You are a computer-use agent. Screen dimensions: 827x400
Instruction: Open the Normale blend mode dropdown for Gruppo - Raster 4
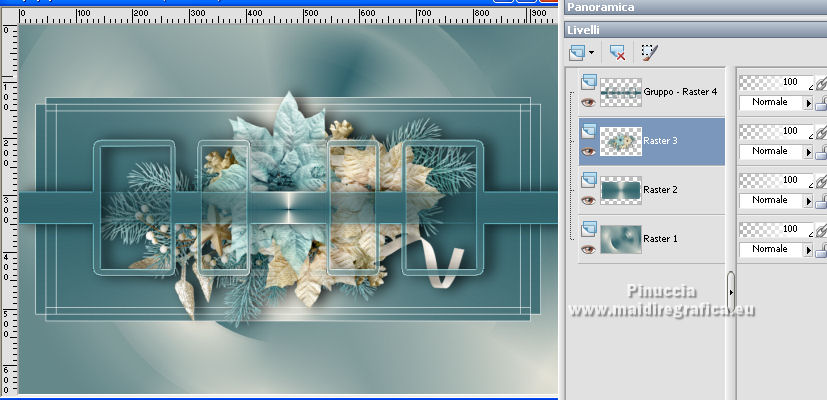(x=776, y=102)
